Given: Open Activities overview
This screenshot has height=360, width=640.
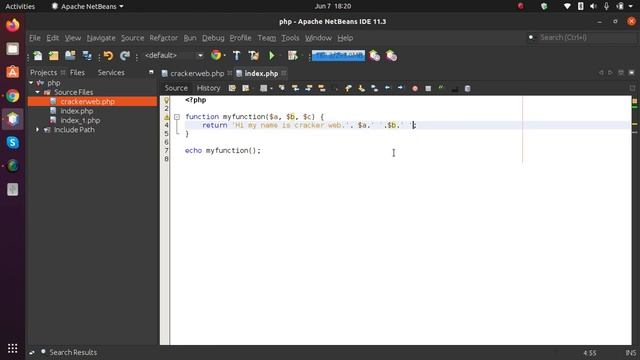Looking at the screenshot, I should point(20,6).
